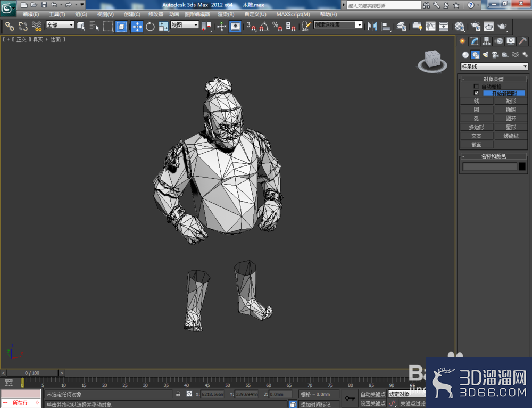The width and height of the screenshot is (532, 408).
Task: Toggle the Percent Snap button
Action: click(x=277, y=26)
